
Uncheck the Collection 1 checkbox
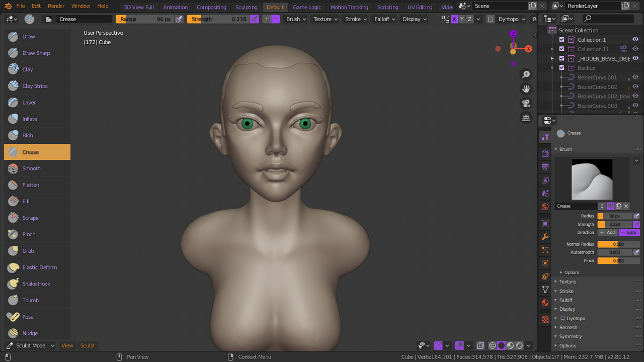click(562, 40)
